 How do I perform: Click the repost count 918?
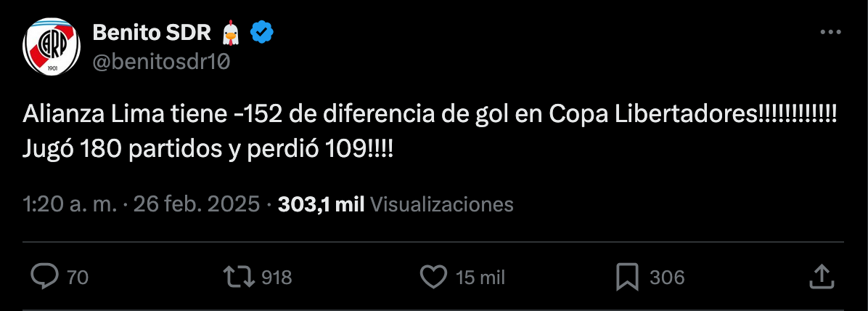pos(277,277)
